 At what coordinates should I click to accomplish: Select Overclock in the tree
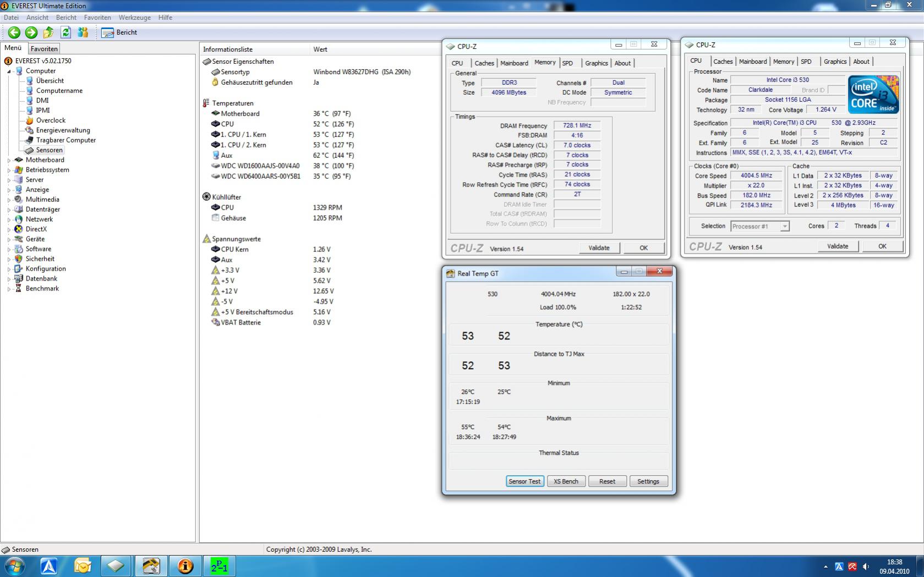click(x=51, y=120)
